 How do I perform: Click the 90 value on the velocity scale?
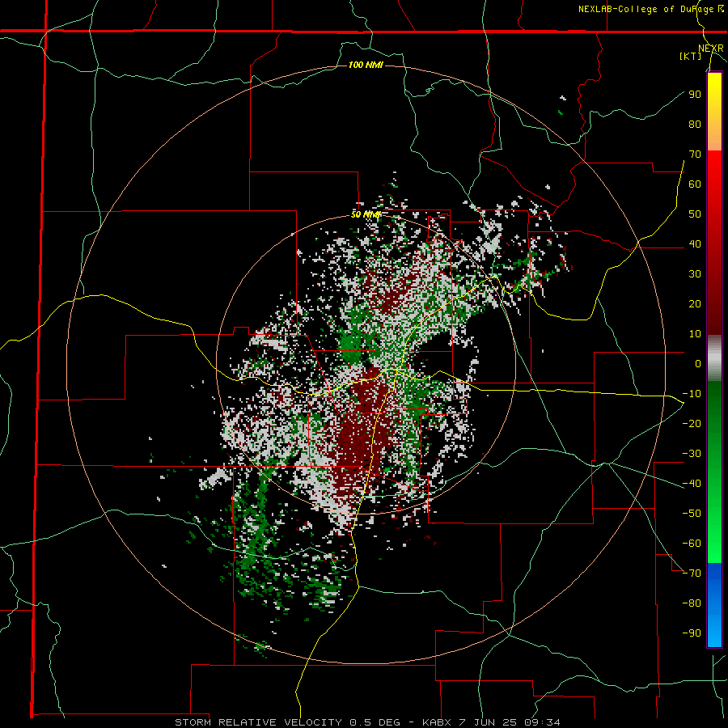pyautogui.click(x=695, y=95)
